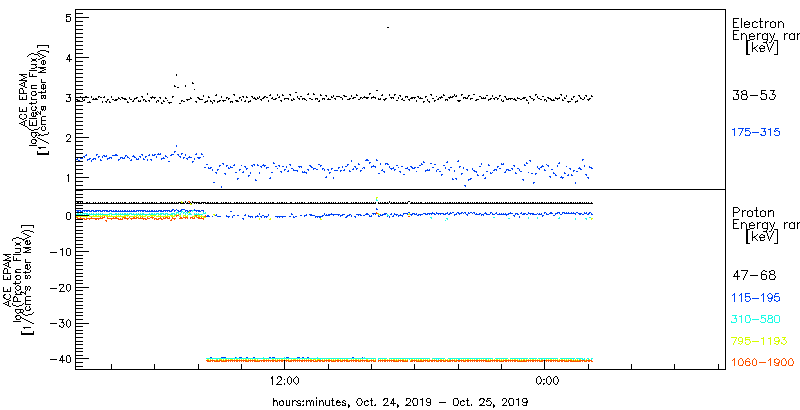800x410 pixels.
Task: Click the Proton Energy range legend heading
Action: (765, 225)
